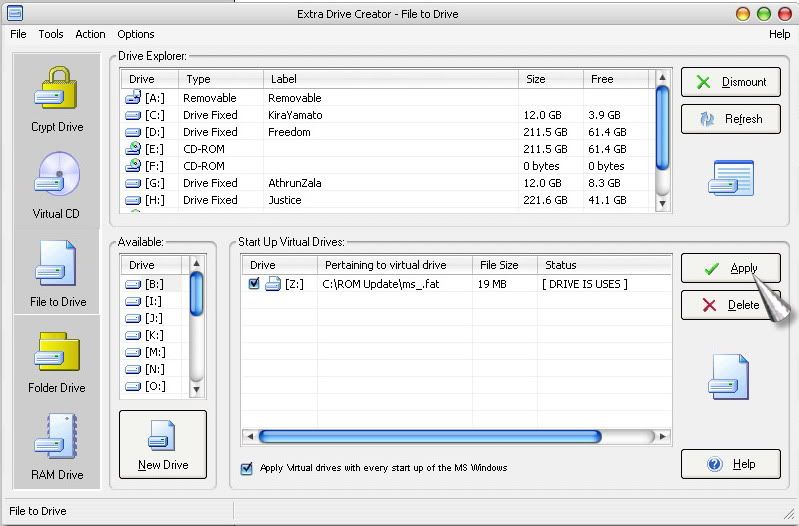Open the Tools menu
Image resolution: width=799 pixels, height=526 pixels.
[51, 34]
